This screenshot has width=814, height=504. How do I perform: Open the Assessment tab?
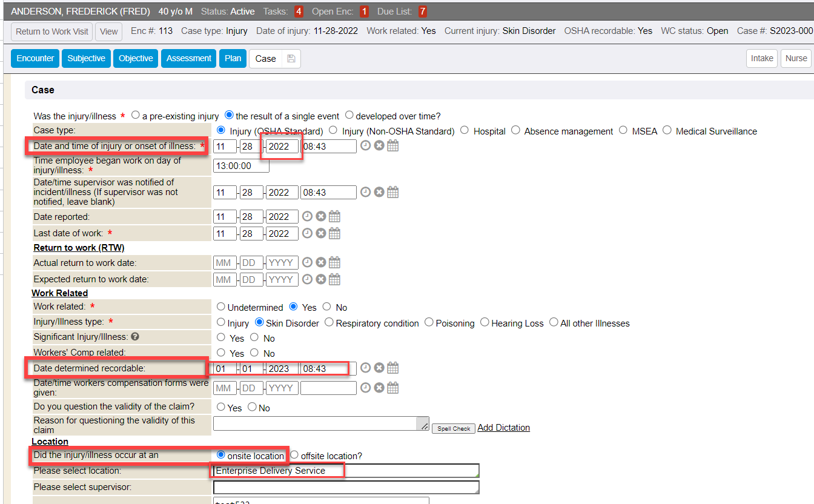coord(189,59)
